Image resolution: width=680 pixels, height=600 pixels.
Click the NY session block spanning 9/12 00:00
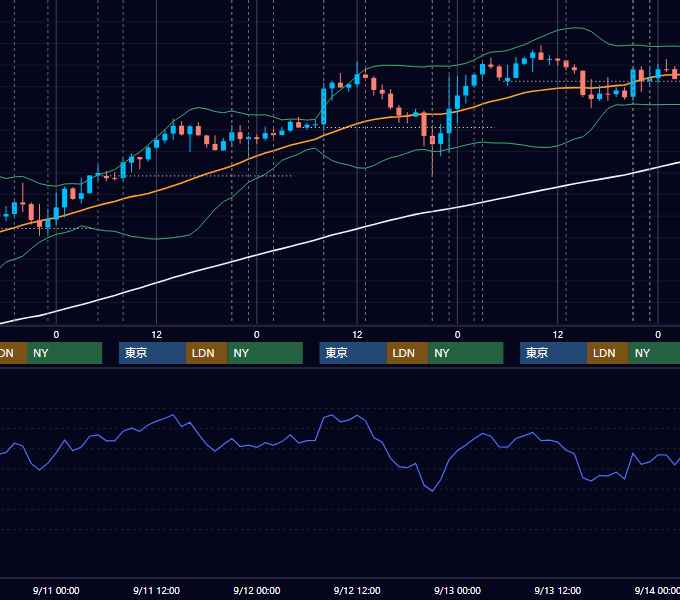265,353
